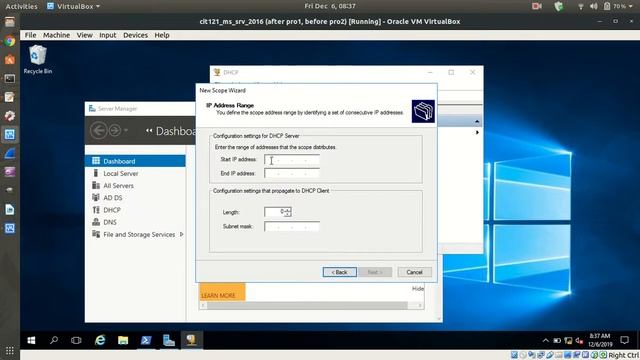Expand the DHCP More Actions arrow

(477, 132)
